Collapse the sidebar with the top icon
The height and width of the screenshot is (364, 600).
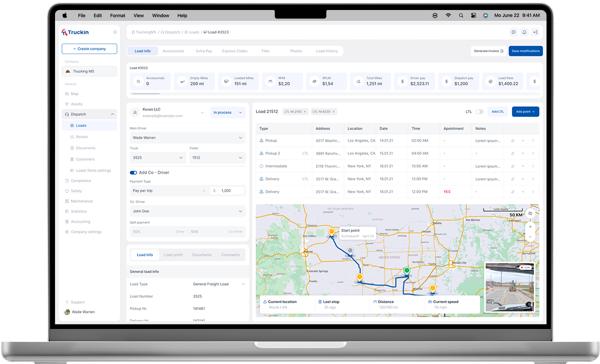click(x=115, y=32)
